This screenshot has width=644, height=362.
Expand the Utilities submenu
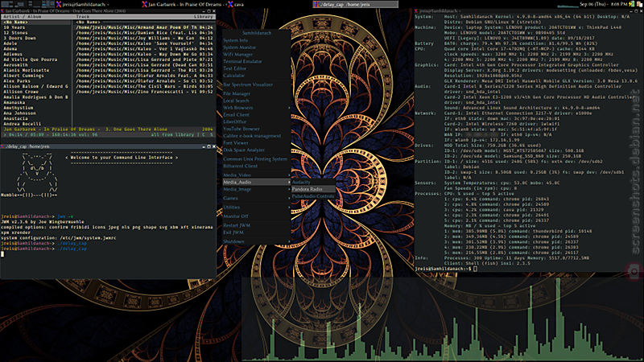coord(256,207)
